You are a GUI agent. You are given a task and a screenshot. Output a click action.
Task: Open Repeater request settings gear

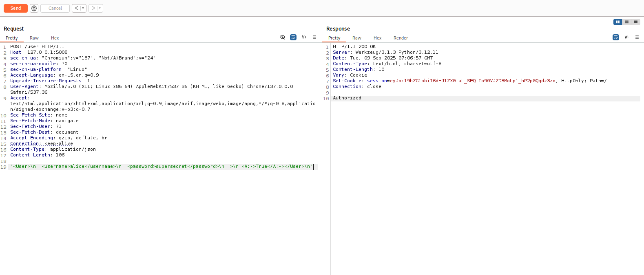coord(34,8)
